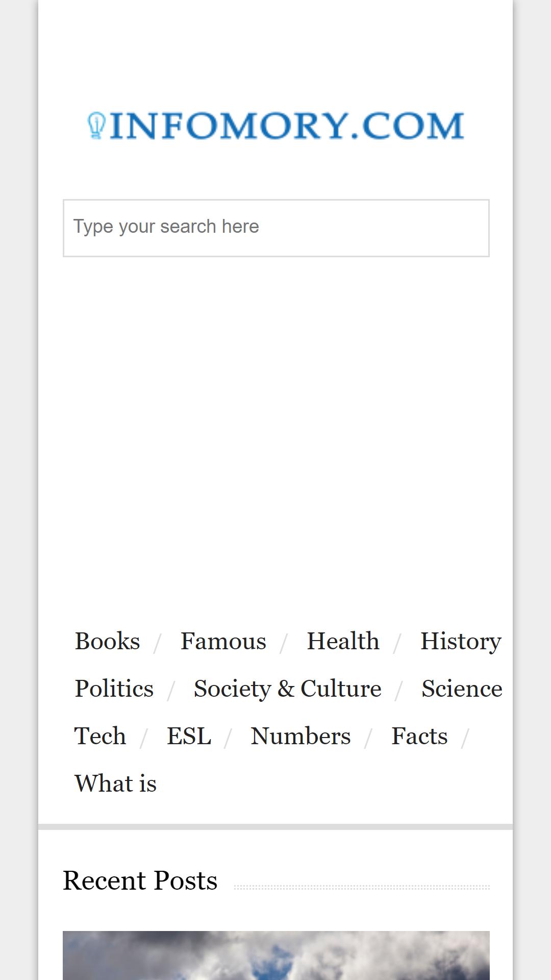The width and height of the screenshot is (551, 980).
Task: Open the Politics category
Action: pos(114,689)
